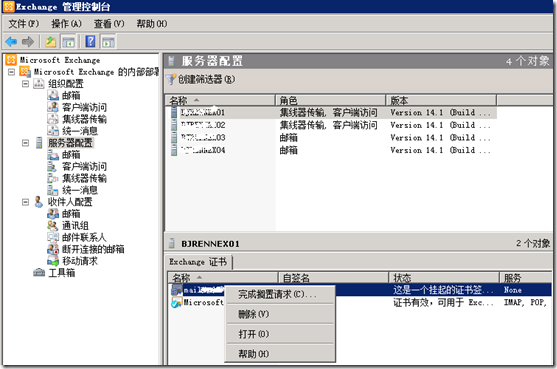The height and width of the screenshot is (369, 557).
Task: Click the 集线器传输 icon under 服务器配置
Action: [x=53, y=178]
